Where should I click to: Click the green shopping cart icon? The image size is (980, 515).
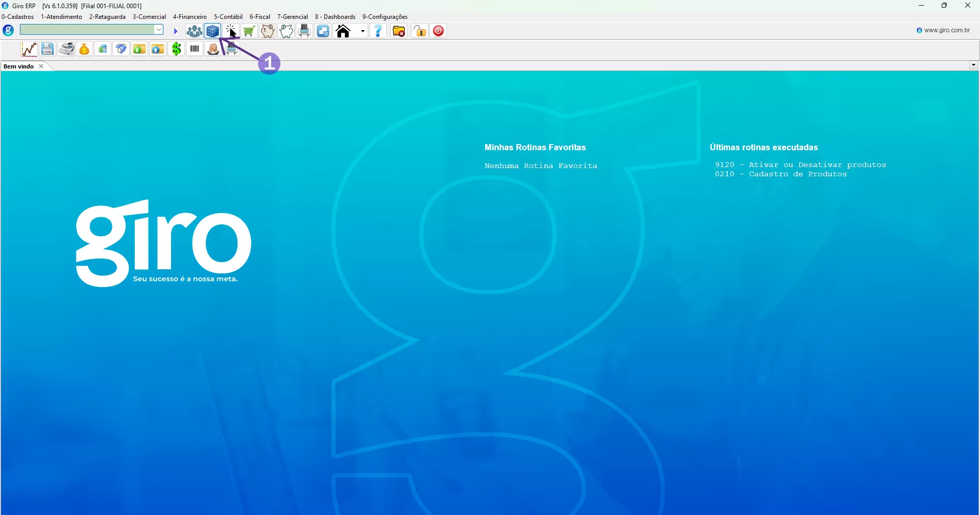[x=249, y=31]
